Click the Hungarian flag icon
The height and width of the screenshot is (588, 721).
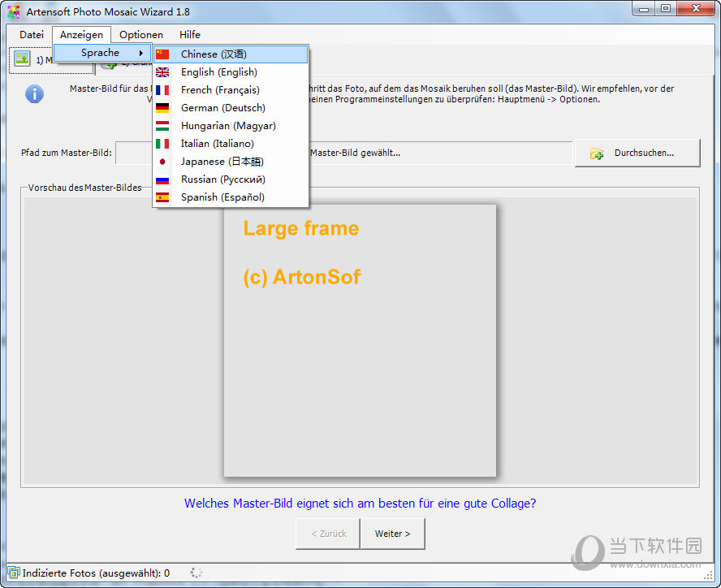click(162, 126)
